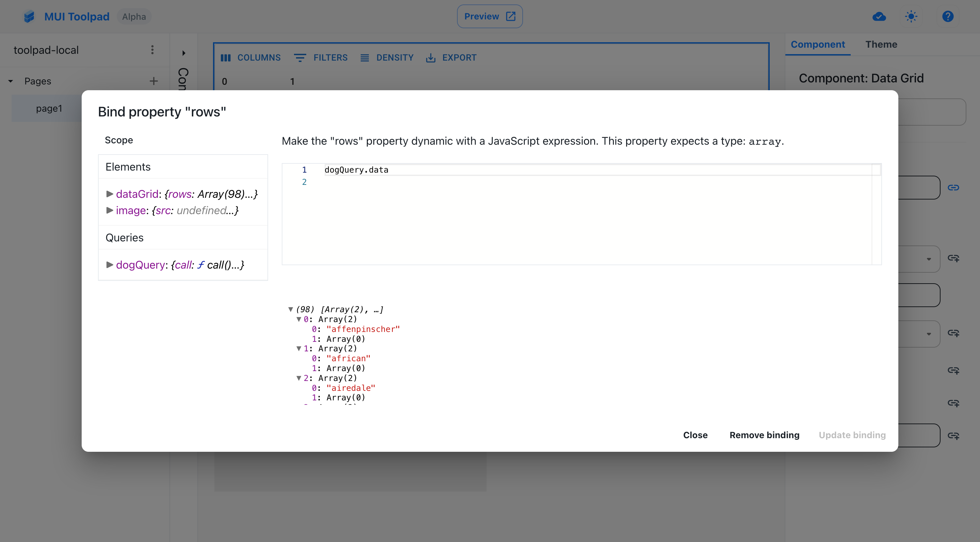Viewport: 980px width, 542px height.
Task: Switch to the Theme tab
Action: click(x=881, y=45)
